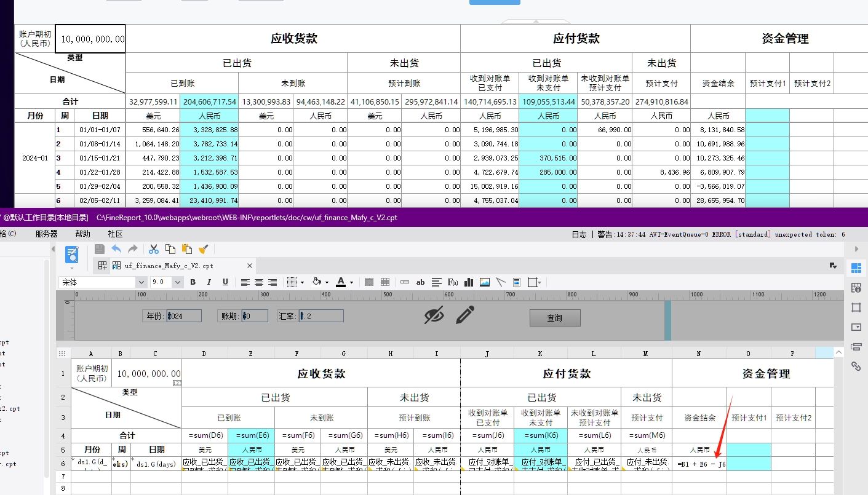Image resolution: width=868 pixels, height=495 pixels.
Task: Close the uf_finance_Mafy_c_V2.cpt tab
Action: 250,266
